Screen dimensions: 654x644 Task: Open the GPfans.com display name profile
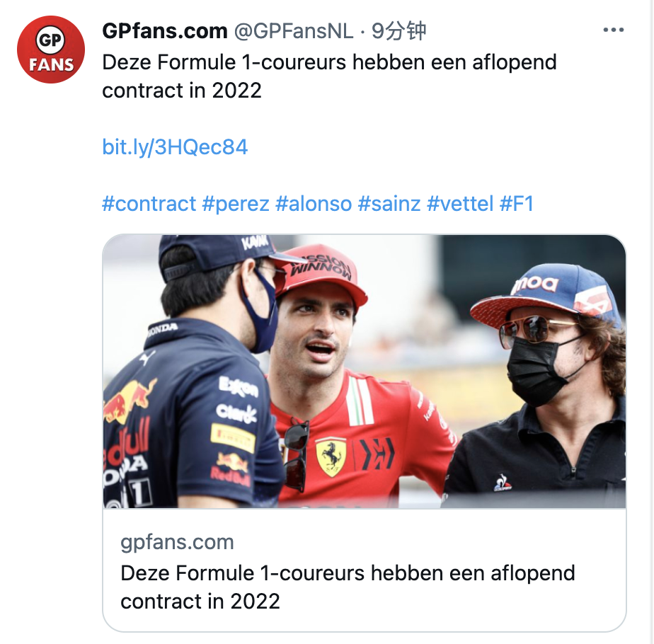pos(164,30)
